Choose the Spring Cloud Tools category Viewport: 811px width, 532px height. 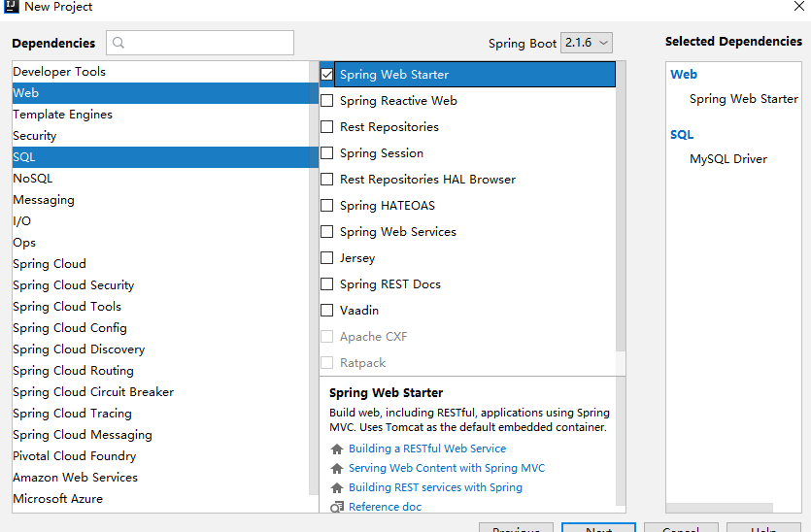[160, 307]
